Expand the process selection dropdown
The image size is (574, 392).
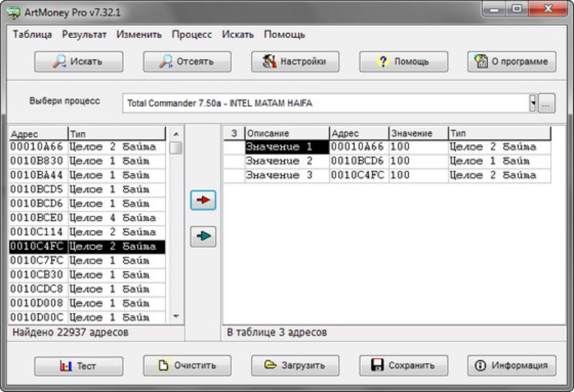click(532, 103)
